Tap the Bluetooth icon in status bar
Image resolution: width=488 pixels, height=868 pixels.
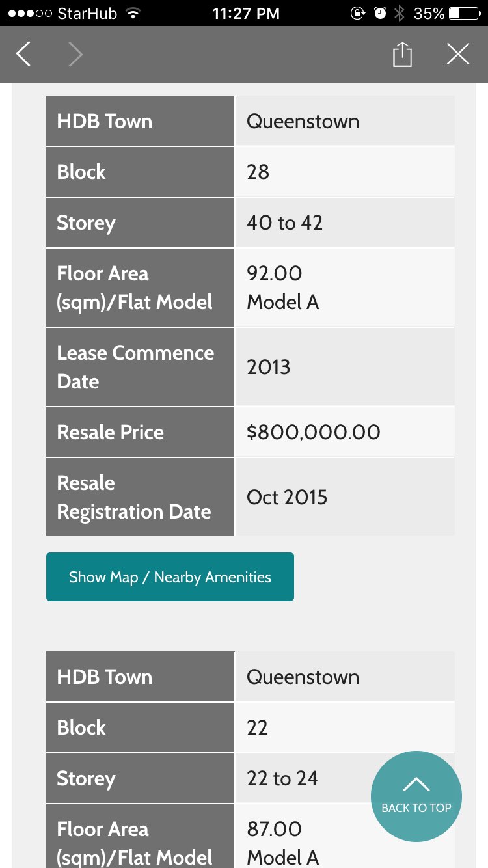[400, 13]
